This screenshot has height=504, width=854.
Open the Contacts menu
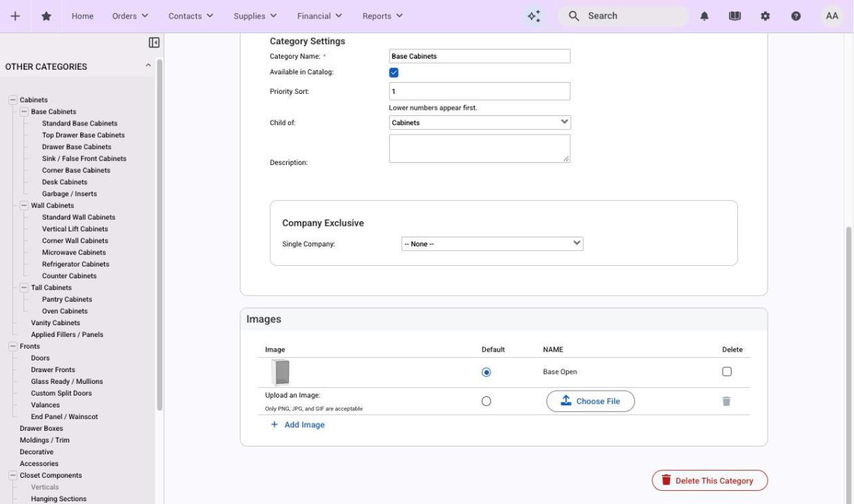191,16
